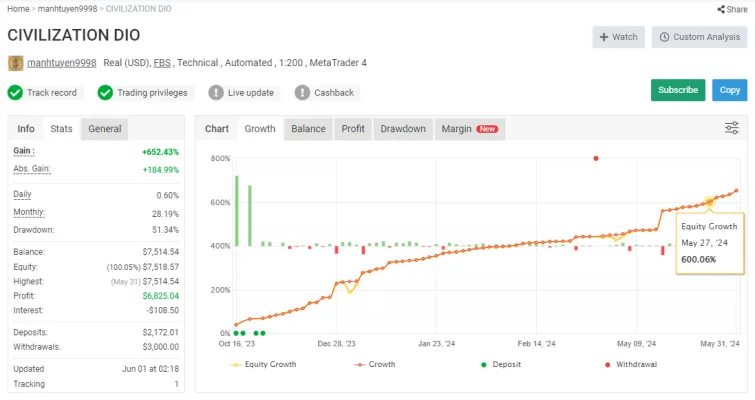Click the Track record green checkmark icon
755x400 pixels.
(15, 92)
